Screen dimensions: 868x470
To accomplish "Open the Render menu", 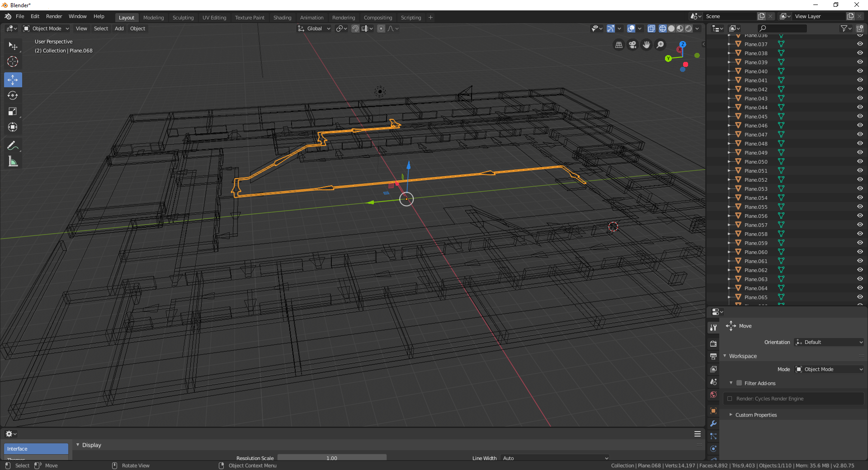I will coord(54,16).
